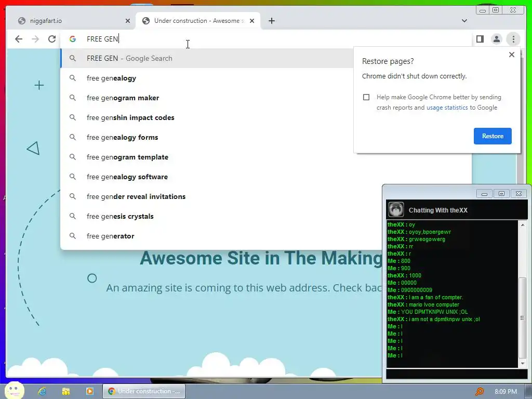The height and width of the screenshot is (399, 532).
Task: Maximize the Chrome browser window
Action: coord(496,10)
